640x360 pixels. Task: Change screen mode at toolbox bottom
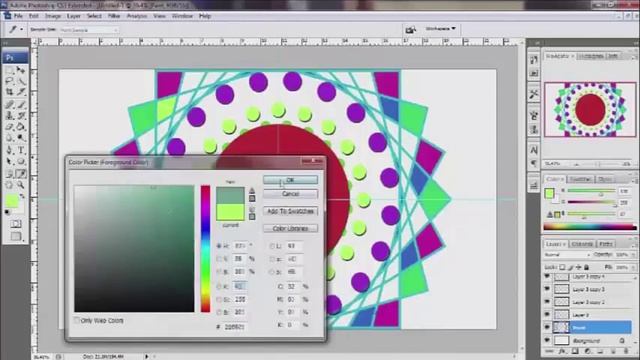[16, 236]
